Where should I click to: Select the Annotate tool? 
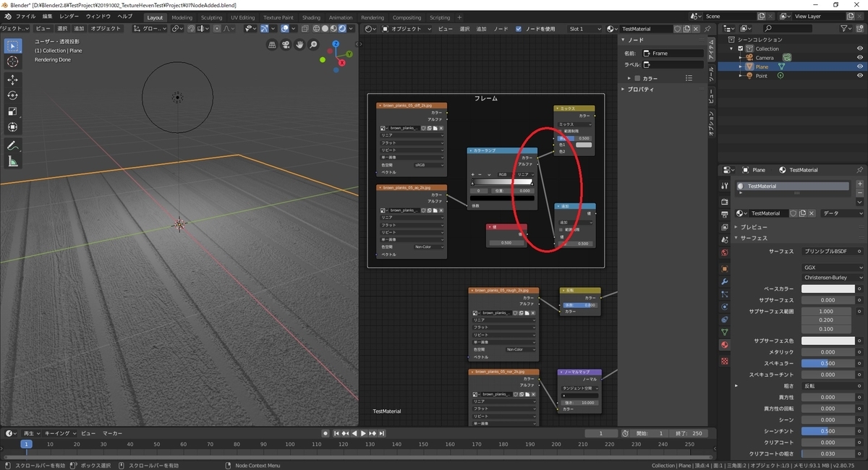point(12,145)
